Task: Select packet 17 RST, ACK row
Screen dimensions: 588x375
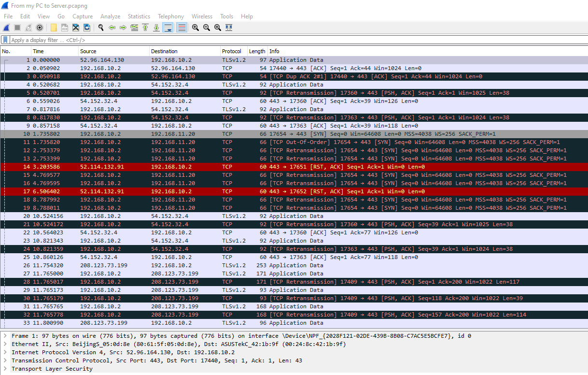Action: (x=294, y=191)
